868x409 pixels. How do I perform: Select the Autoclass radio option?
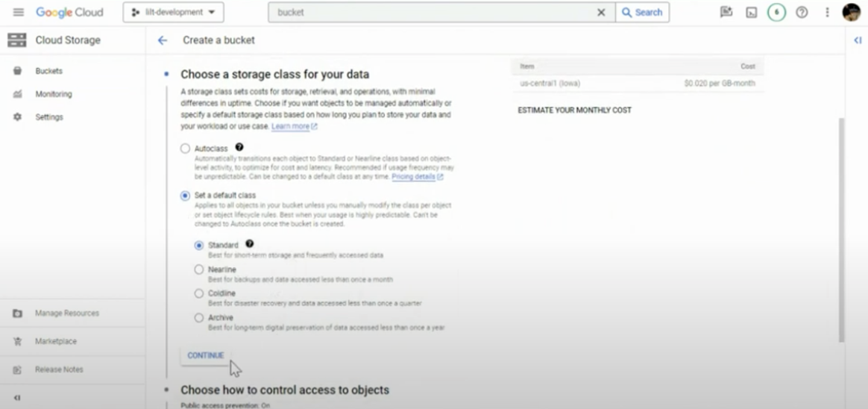pos(185,149)
